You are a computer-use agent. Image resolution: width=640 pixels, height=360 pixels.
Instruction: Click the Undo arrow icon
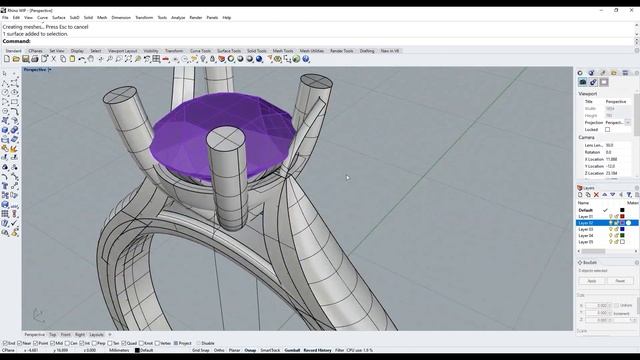coord(82,59)
